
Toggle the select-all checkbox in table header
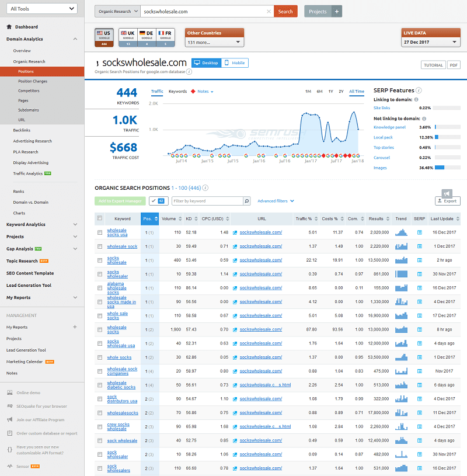coord(100,218)
